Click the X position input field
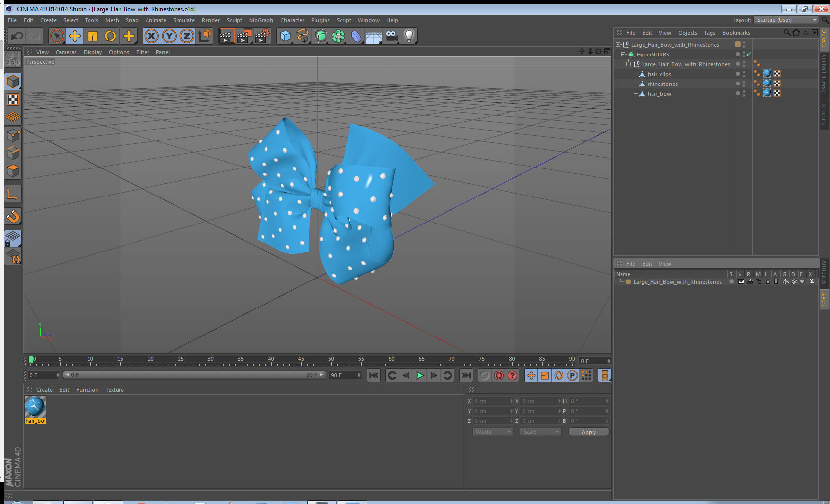Screen dimensions: 830x504 (493, 401)
